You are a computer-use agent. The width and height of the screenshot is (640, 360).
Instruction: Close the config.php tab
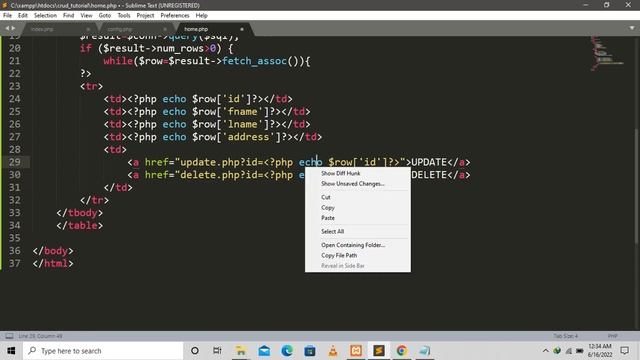pyautogui.click(x=165, y=29)
